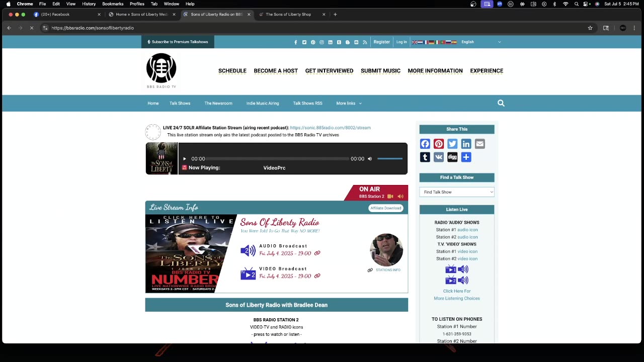The width and height of the screenshot is (644, 362).
Task: Click the ON AIR audio speaker icon
Action: (400, 197)
